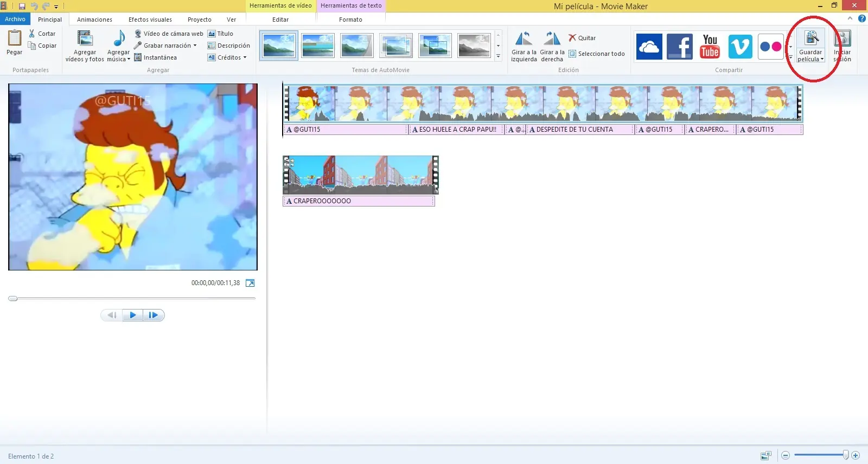Select the black and white AutoMovie theme
Viewport: 868px width, 464px height.
(474, 46)
